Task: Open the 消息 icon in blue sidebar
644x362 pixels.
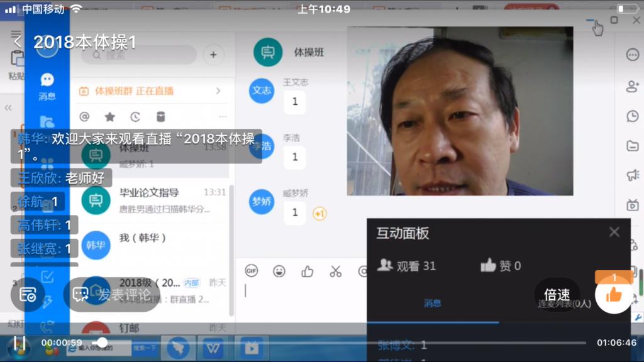Action: [47, 85]
